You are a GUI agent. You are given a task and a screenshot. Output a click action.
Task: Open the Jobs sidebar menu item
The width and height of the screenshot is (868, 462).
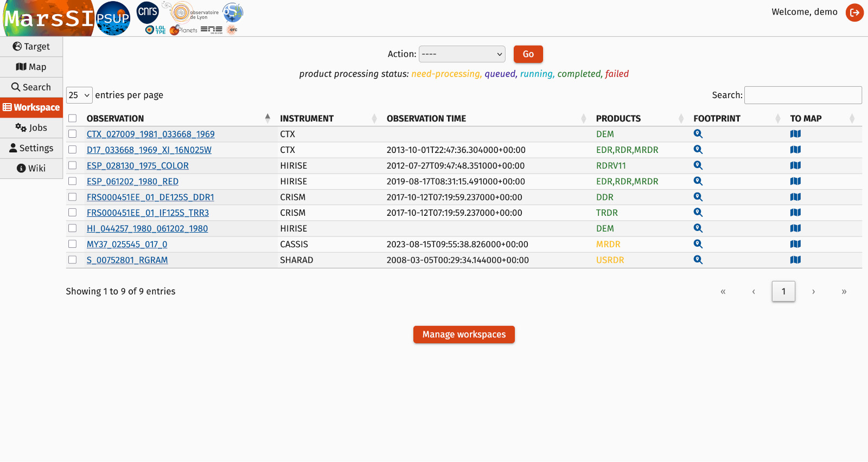[31, 127]
